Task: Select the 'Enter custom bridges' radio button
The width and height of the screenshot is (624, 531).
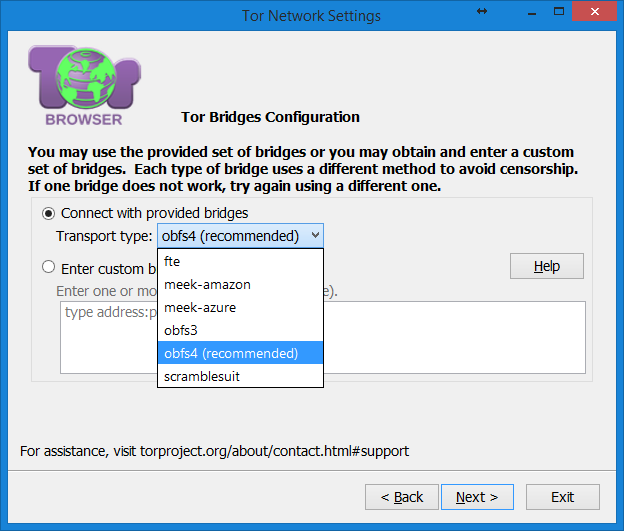Action: [x=49, y=267]
